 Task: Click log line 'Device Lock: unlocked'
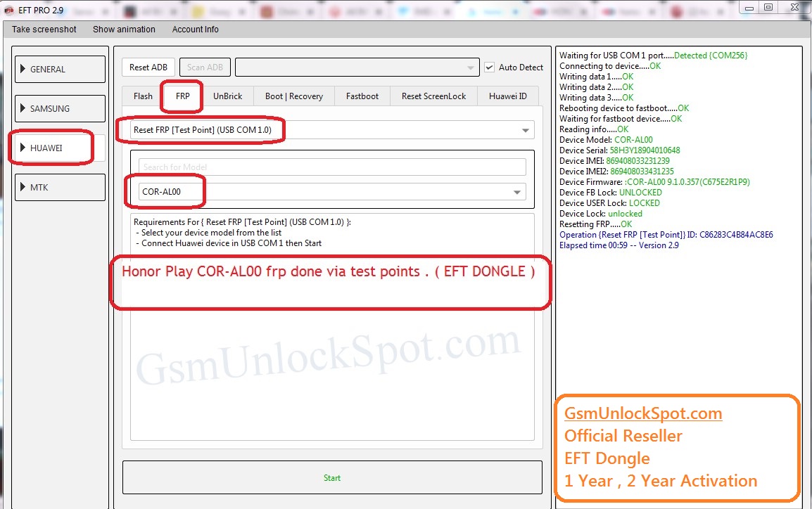click(x=601, y=214)
